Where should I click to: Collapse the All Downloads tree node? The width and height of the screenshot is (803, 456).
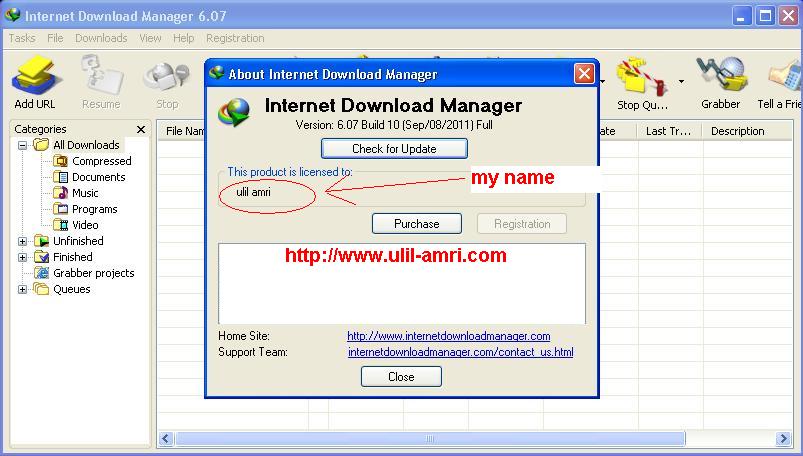(x=23, y=145)
